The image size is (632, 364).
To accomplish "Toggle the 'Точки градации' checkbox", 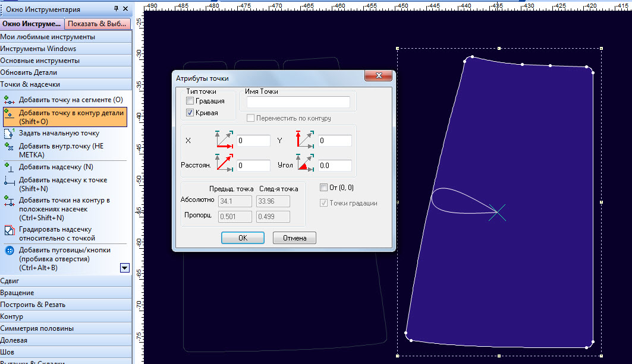I will pyautogui.click(x=323, y=203).
